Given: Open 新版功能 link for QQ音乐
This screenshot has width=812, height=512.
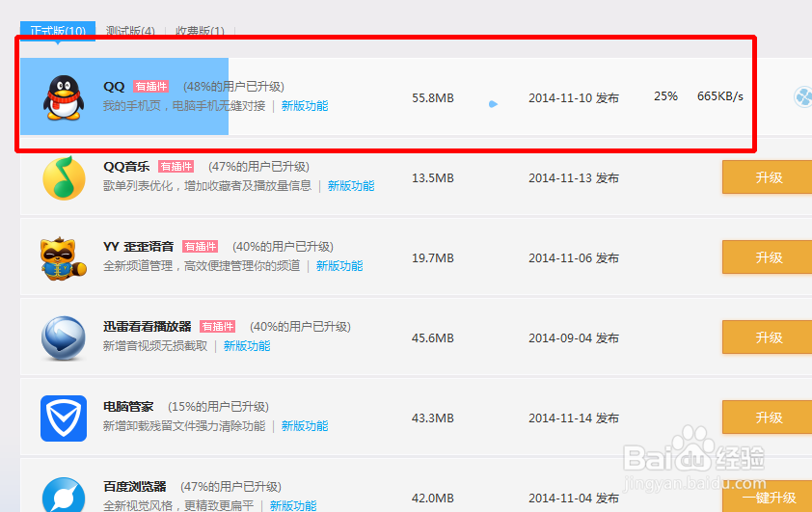Looking at the screenshot, I should click(x=351, y=186).
